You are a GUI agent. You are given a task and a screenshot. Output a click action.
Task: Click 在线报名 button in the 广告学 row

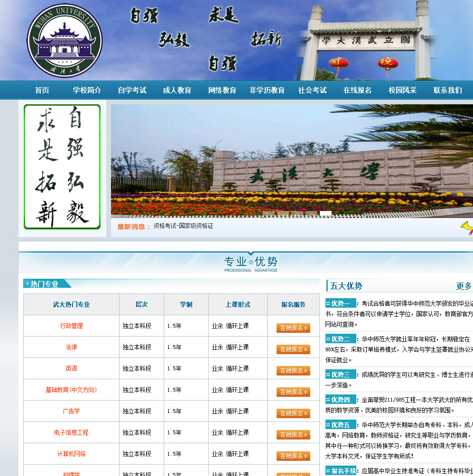293,413
